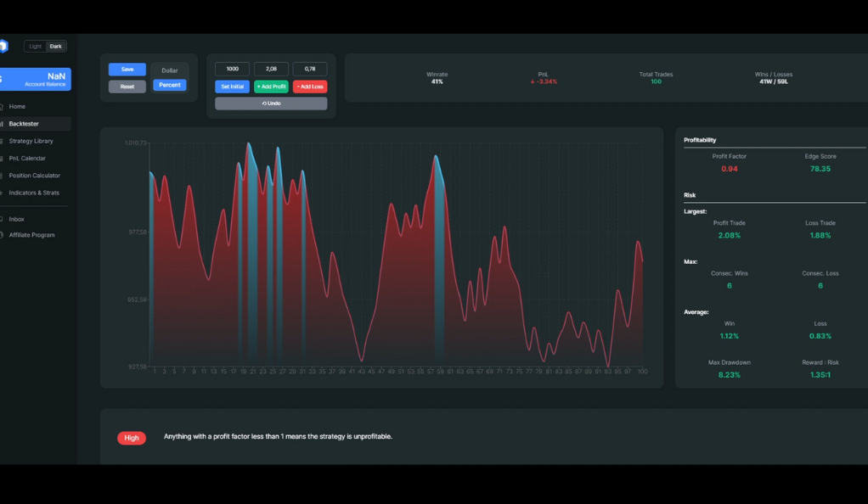The width and height of the screenshot is (868, 504).
Task: Click initial balance field showing 1000
Action: 232,70
